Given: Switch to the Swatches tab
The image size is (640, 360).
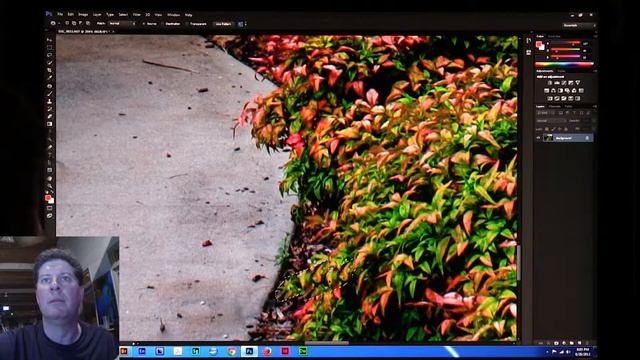Looking at the screenshot, I should [x=554, y=36].
